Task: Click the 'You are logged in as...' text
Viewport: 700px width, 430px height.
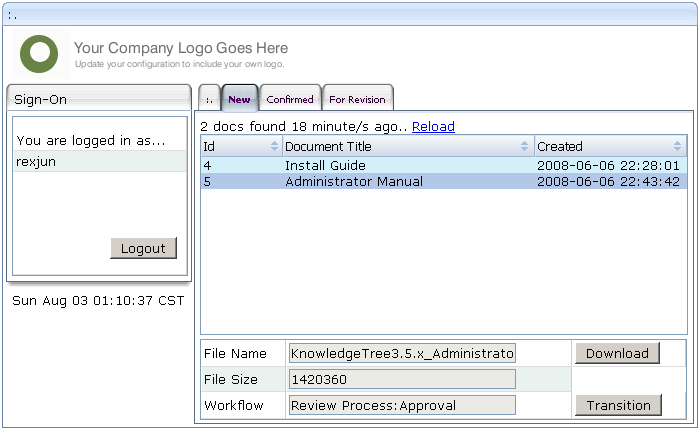Action: tap(91, 141)
